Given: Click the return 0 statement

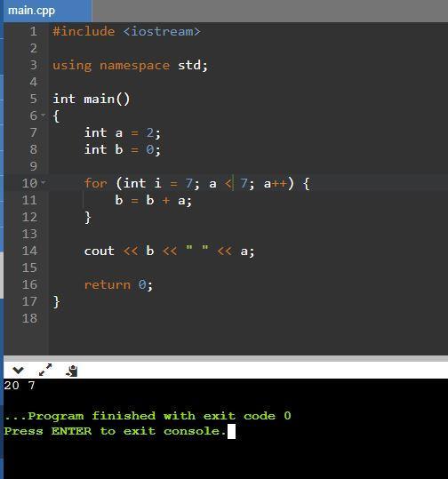Looking at the screenshot, I should tap(118, 284).
